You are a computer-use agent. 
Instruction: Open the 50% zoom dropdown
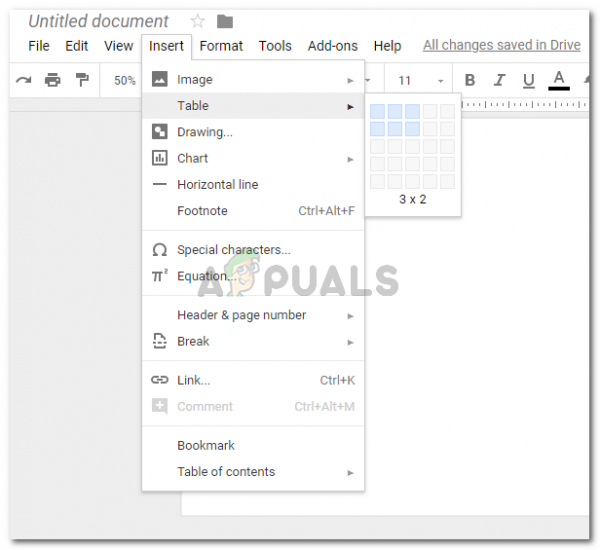pyautogui.click(x=125, y=80)
